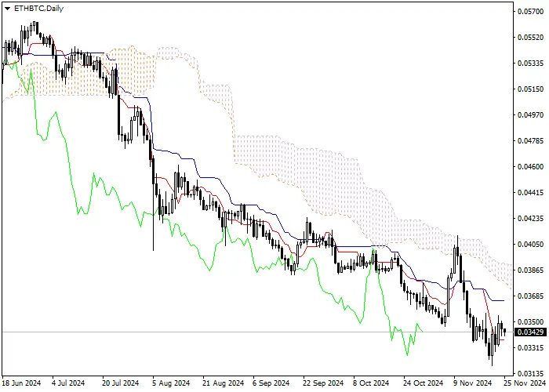Viewport: 549px width, 392px height.
Task: Click the 0.04785 price axis label
Action: coord(531,140)
